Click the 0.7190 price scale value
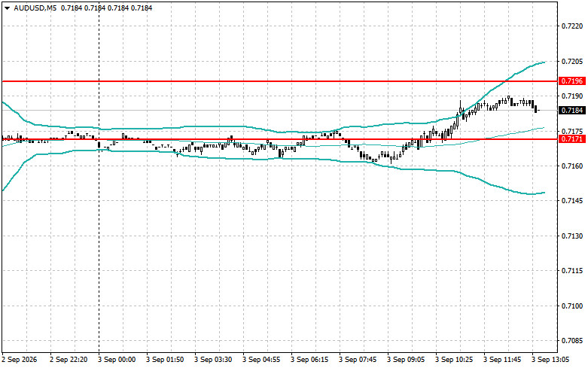588x368 pixels. pos(572,96)
